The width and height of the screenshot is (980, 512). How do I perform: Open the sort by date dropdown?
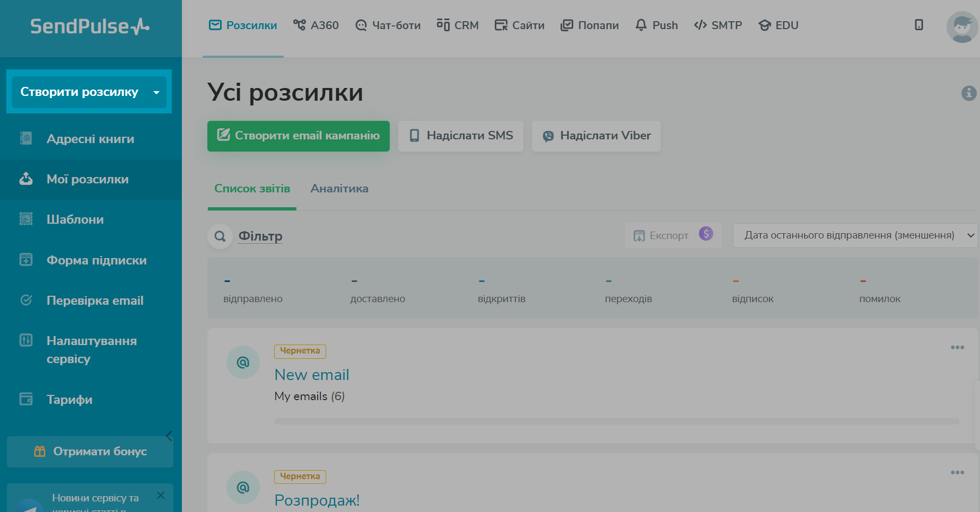(x=855, y=235)
